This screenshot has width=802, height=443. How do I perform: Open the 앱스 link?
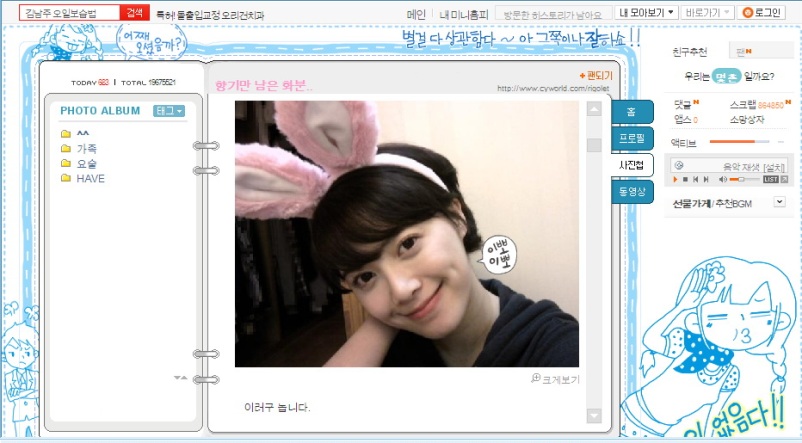coord(685,119)
